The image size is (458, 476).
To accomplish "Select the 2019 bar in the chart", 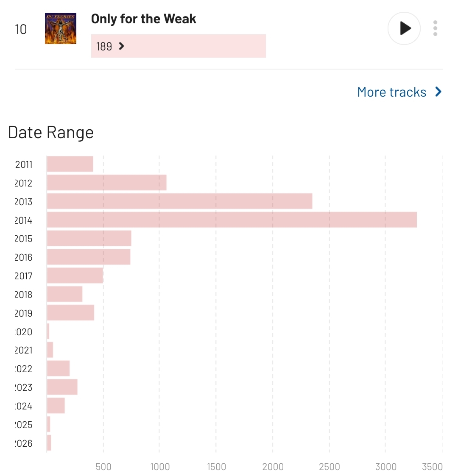I will [x=70, y=313].
